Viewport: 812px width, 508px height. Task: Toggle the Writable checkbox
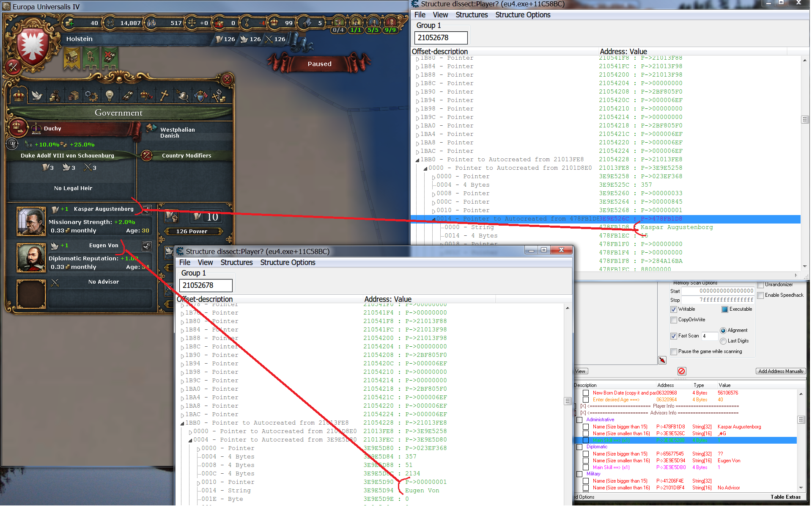[x=674, y=309]
